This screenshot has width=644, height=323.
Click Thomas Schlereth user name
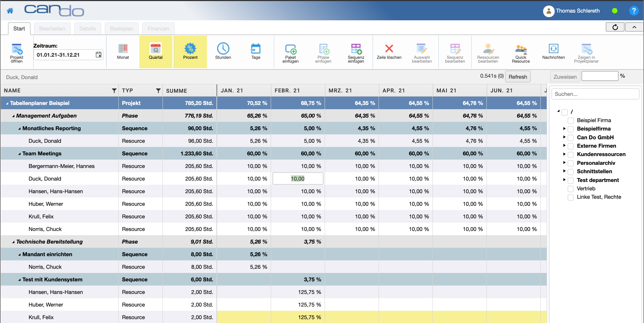click(577, 11)
